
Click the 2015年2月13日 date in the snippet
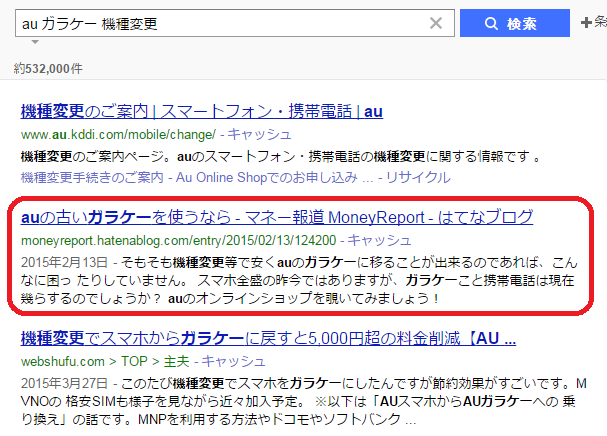pyautogui.click(x=64, y=262)
